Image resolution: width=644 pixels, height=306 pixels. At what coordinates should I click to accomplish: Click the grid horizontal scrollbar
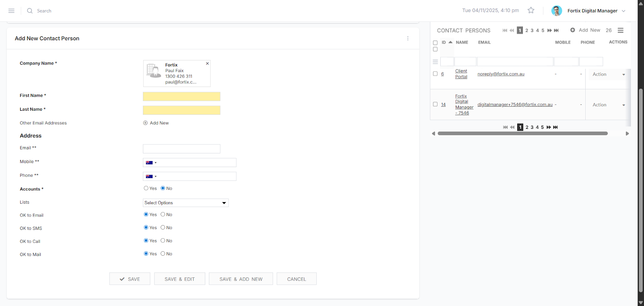[x=522, y=133]
